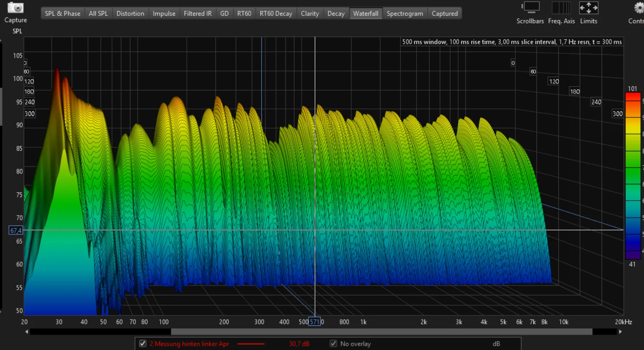644x350 pixels.
Task: Click the SPL axis label
Action: (x=17, y=31)
